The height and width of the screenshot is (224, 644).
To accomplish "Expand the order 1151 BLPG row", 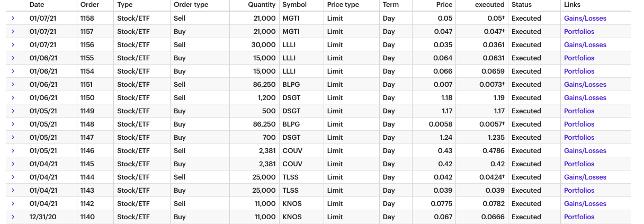I will coord(13,84).
